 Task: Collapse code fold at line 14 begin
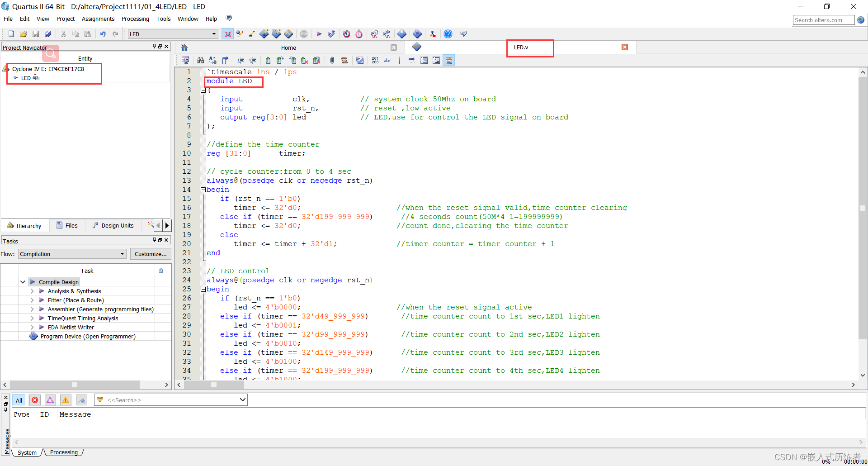click(x=203, y=190)
